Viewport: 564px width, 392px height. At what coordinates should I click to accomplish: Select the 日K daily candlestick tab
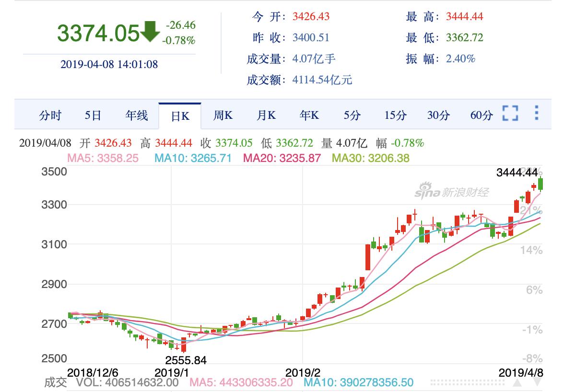[x=180, y=116]
